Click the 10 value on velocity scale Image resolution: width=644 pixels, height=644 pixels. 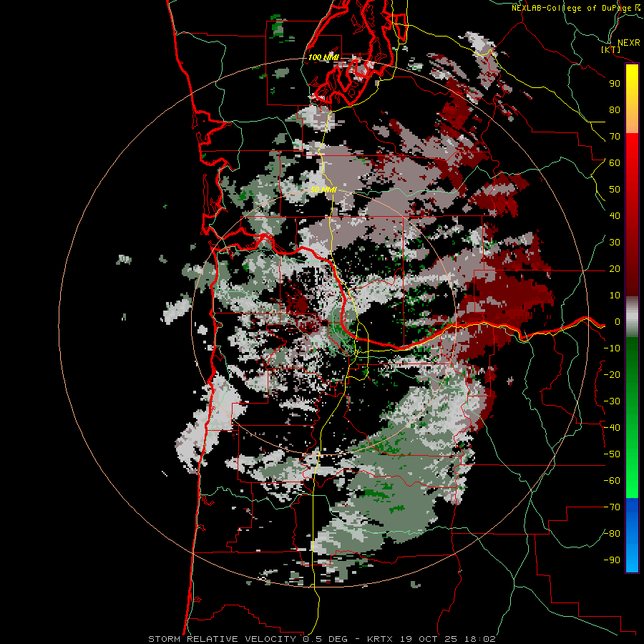[x=615, y=296]
